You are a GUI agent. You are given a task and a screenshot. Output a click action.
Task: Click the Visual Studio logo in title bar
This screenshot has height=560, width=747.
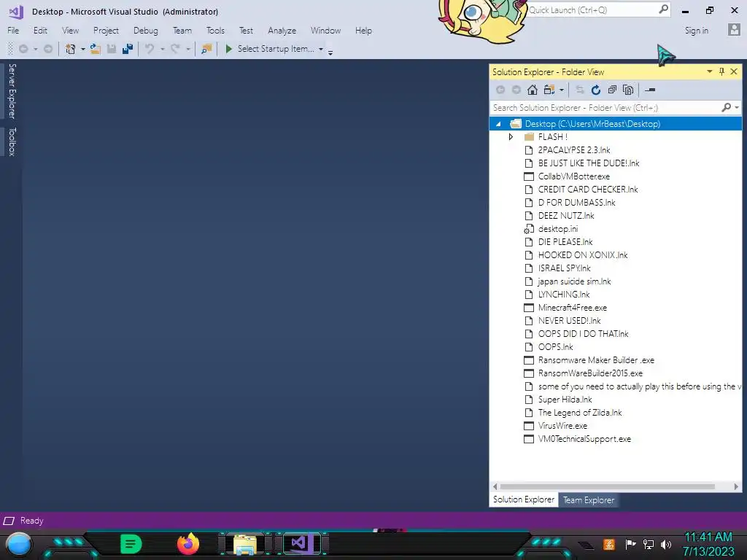16,12
